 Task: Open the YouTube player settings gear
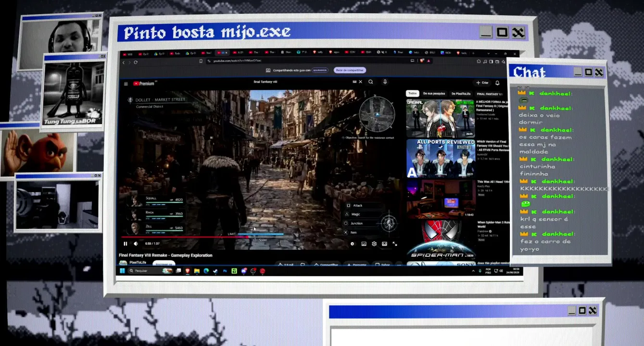point(374,244)
